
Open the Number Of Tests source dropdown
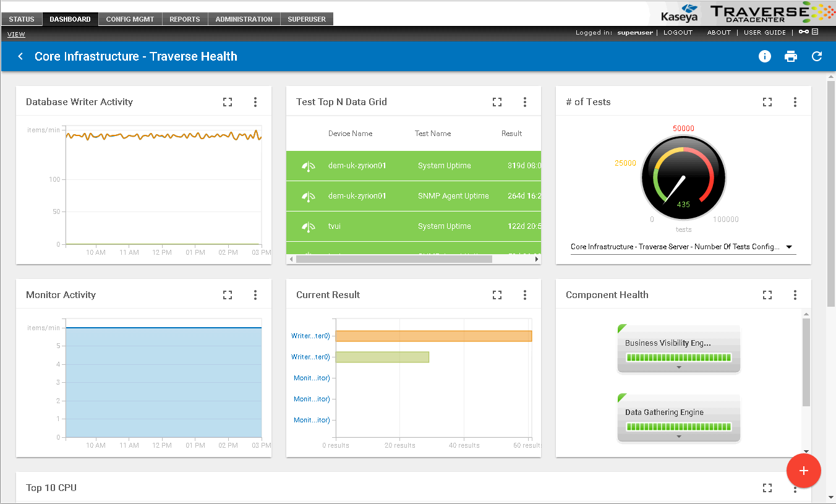[789, 247]
